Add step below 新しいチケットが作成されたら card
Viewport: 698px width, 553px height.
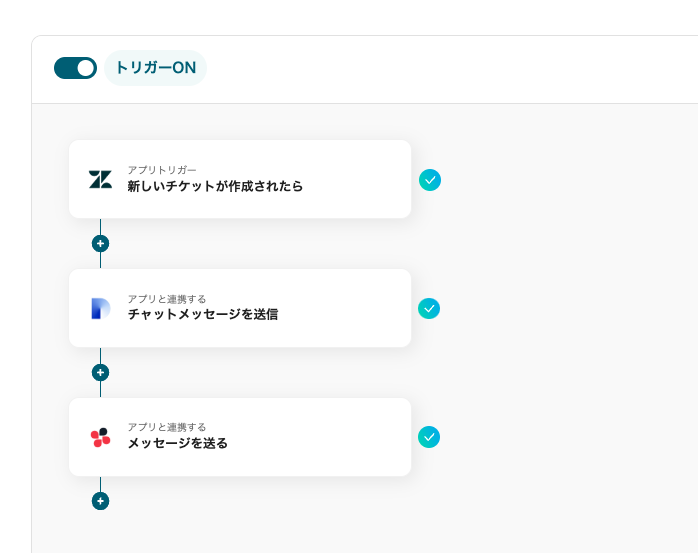pyautogui.click(x=100, y=243)
